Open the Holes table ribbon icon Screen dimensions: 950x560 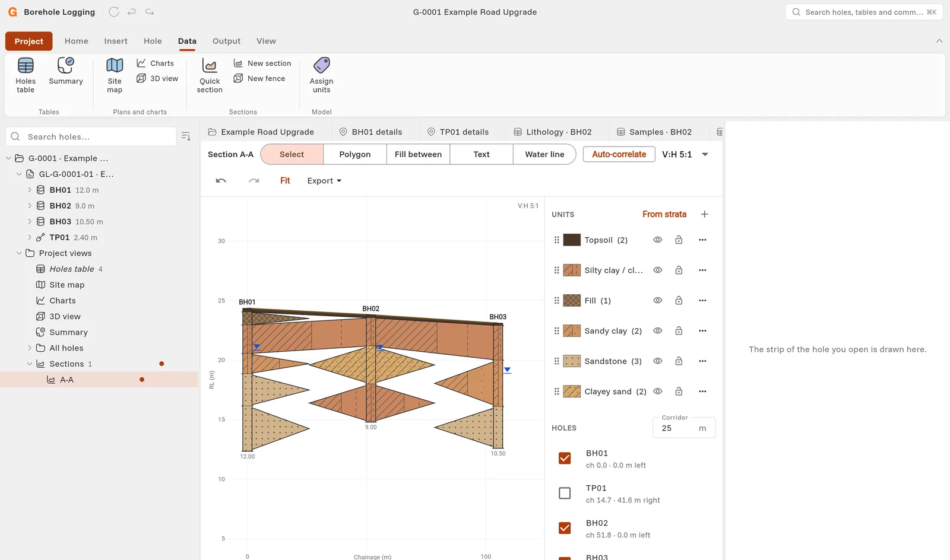click(26, 75)
